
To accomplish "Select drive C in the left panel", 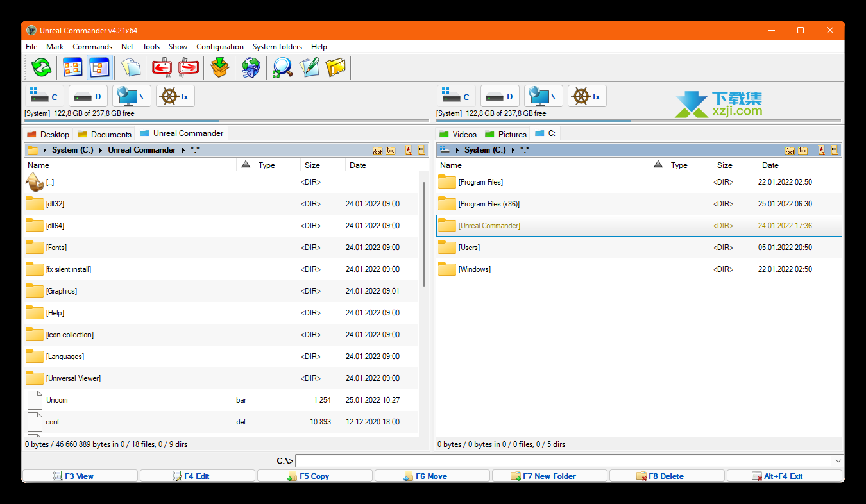I will [x=44, y=96].
